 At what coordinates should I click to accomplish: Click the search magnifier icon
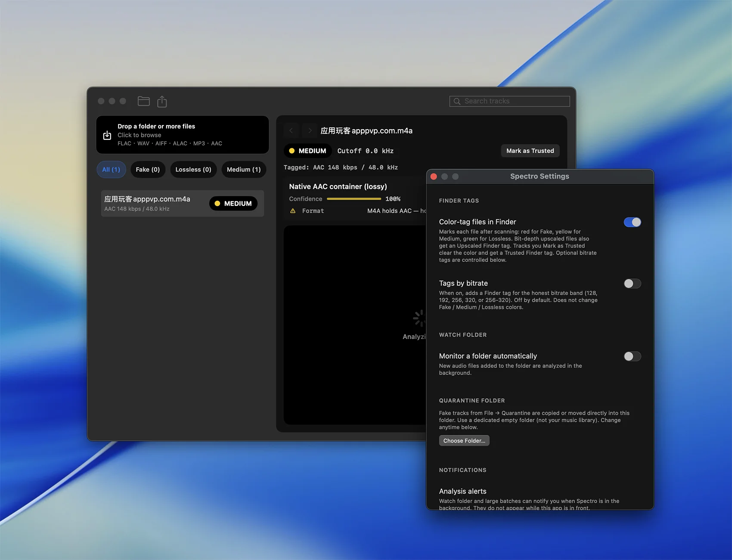coord(457,101)
